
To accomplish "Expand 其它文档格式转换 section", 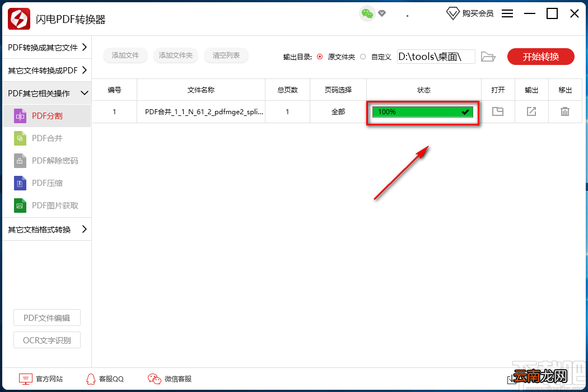I will point(47,229).
